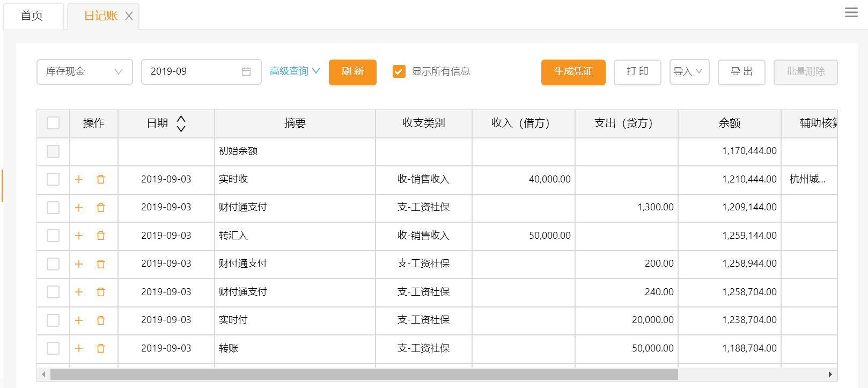Click the 1,170,444.00 balance cell

pyautogui.click(x=730, y=151)
